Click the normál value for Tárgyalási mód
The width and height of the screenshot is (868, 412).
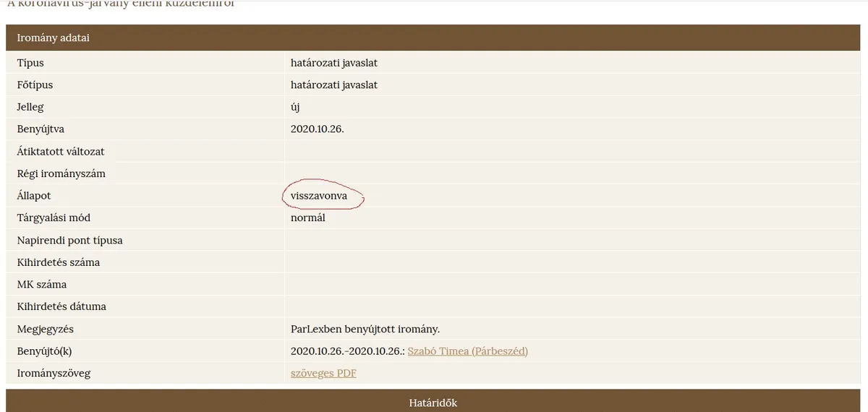point(307,218)
